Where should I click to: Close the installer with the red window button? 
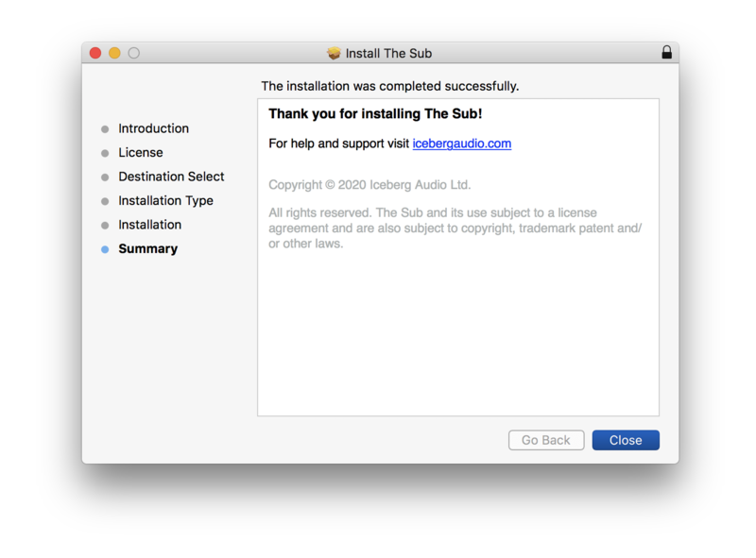(95, 53)
